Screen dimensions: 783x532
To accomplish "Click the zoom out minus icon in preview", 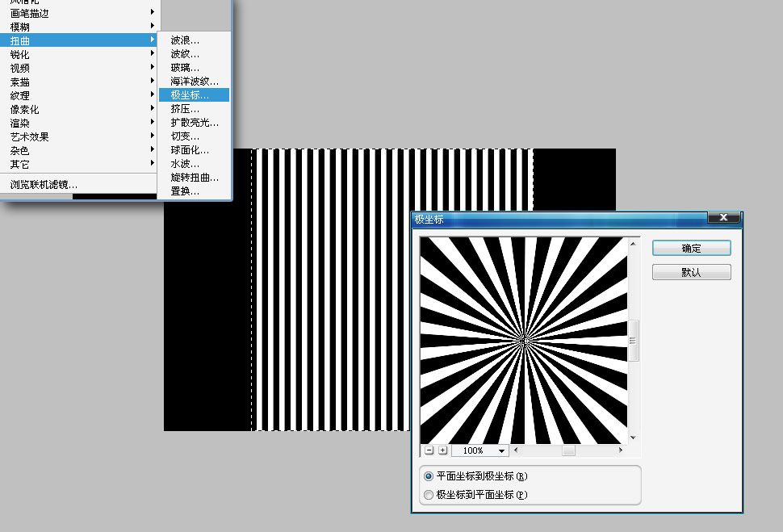I will [x=429, y=450].
